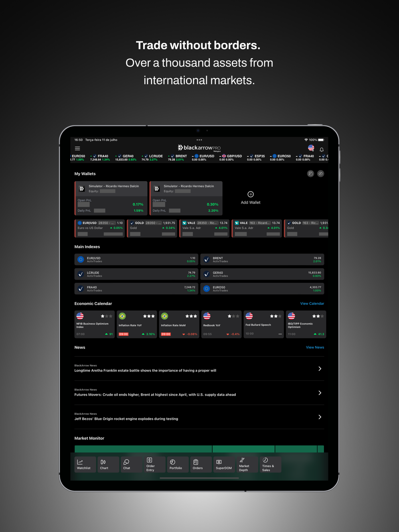Open IBD/TIPP Economic Optimism event
This screenshot has height=532, width=399.
306,324
